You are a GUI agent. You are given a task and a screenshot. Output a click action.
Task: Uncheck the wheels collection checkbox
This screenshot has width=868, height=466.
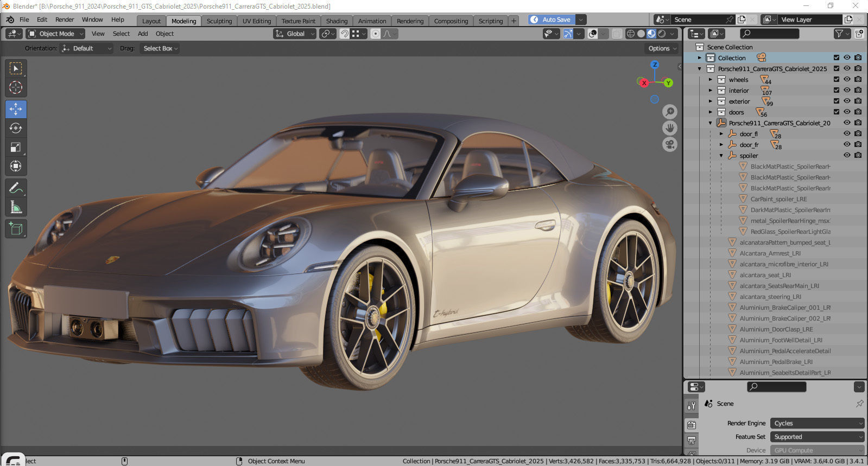837,79
